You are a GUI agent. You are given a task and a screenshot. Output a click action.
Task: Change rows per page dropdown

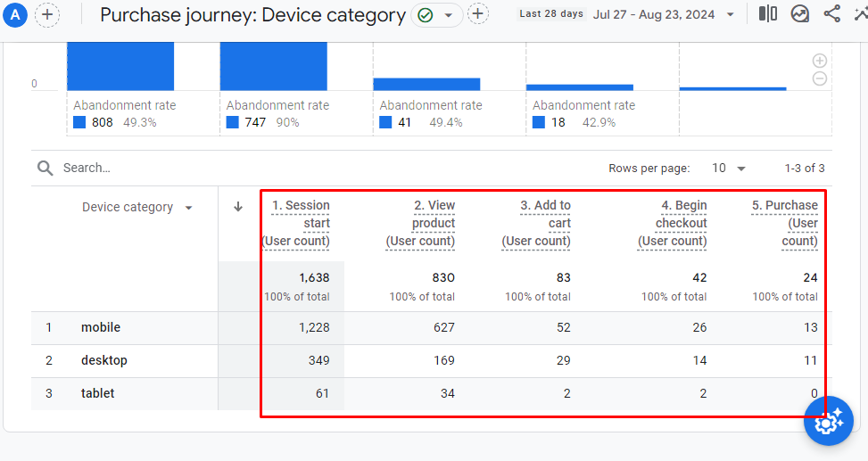[x=729, y=168]
